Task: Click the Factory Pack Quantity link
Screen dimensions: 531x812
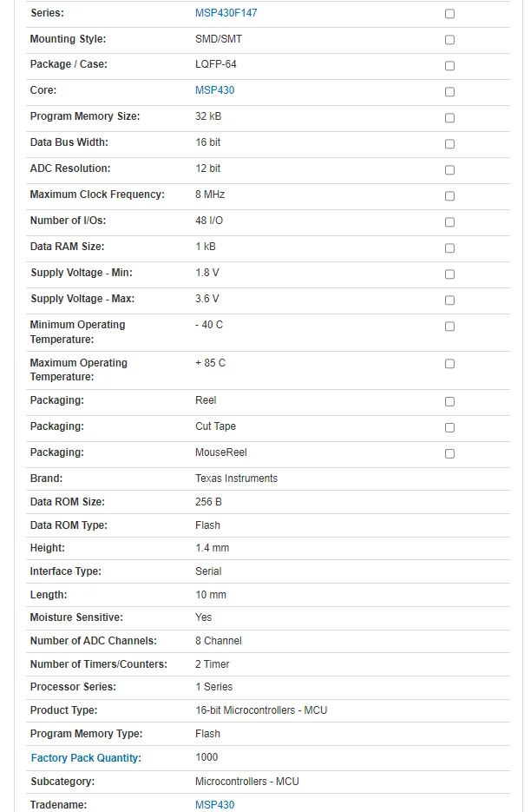Action: pyautogui.click(x=86, y=758)
